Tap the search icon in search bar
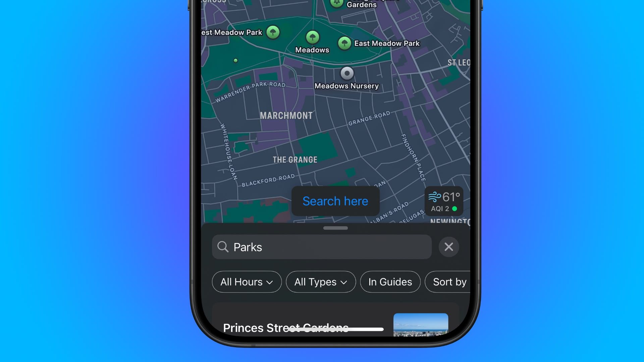This screenshot has width=644, height=362. coord(223,247)
